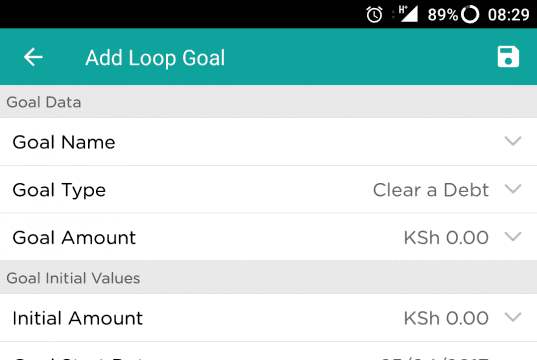Viewport: 537px width, 360px height.
Task: Tap the Add Loop Goal title
Action: [155, 58]
